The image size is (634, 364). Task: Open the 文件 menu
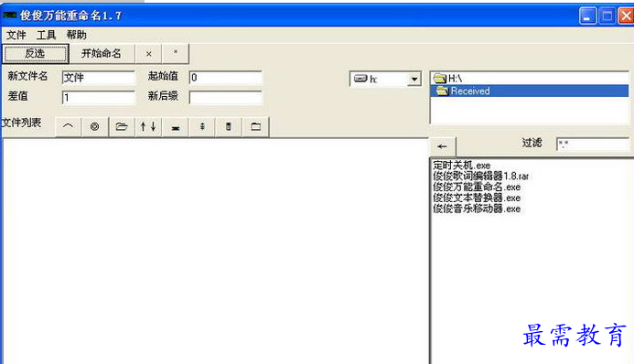point(16,35)
